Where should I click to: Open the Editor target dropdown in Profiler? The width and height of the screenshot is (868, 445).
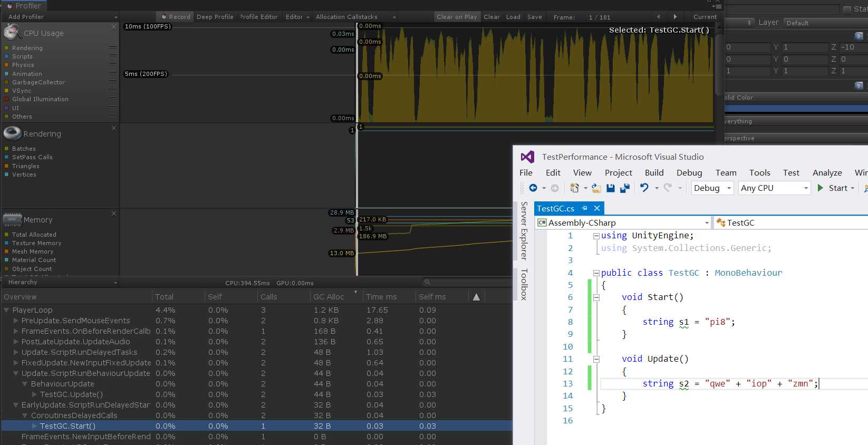[297, 17]
